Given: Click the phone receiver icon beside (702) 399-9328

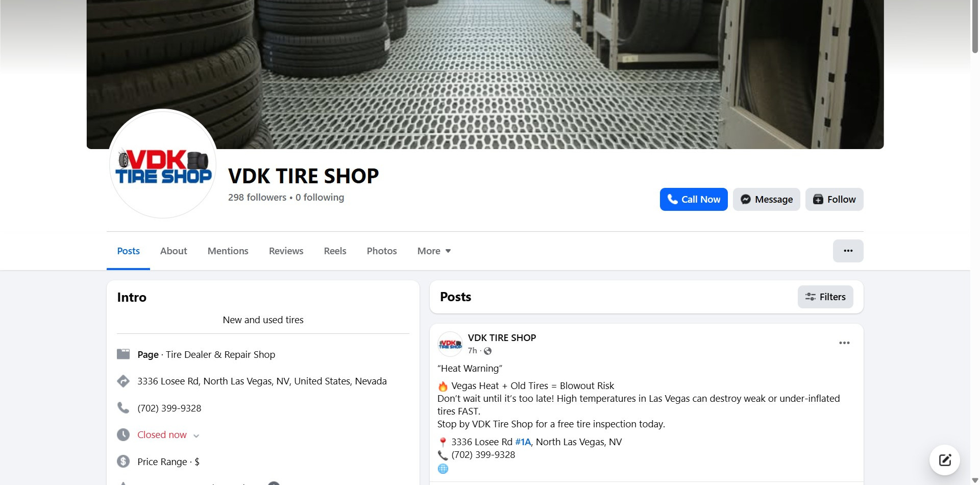Looking at the screenshot, I should [x=124, y=408].
